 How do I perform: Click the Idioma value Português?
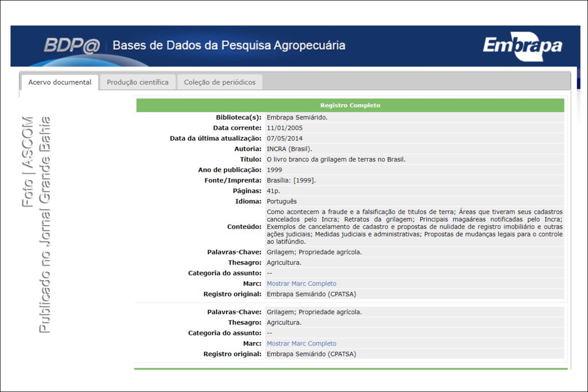281,202
